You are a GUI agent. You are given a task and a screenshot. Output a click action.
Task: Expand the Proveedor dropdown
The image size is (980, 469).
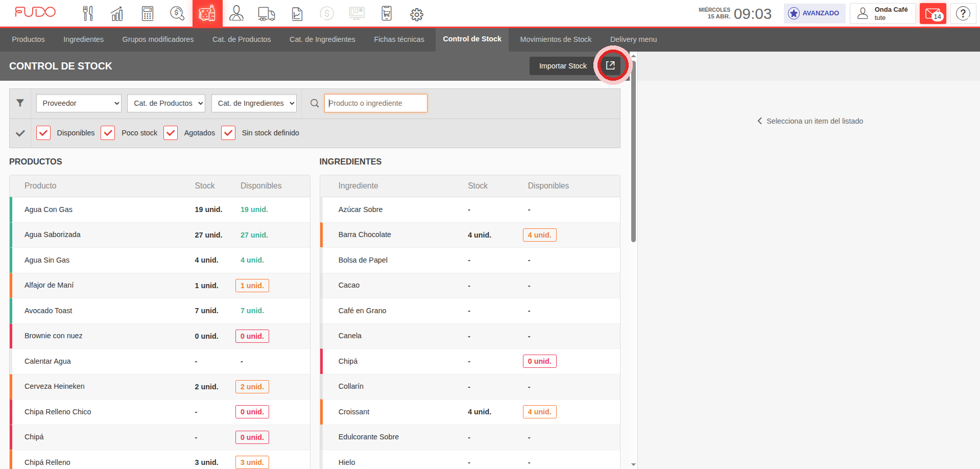pyautogui.click(x=79, y=103)
